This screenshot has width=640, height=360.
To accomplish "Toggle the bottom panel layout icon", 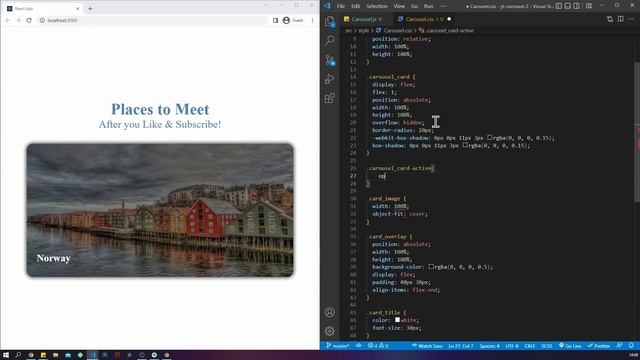I will click(567, 6).
